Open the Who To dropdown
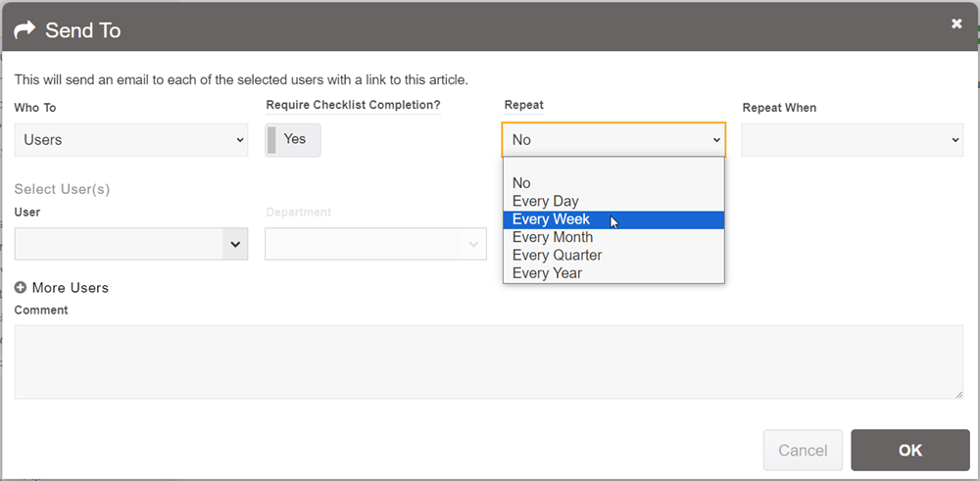This screenshot has width=980, height=481. coord(131,140)
